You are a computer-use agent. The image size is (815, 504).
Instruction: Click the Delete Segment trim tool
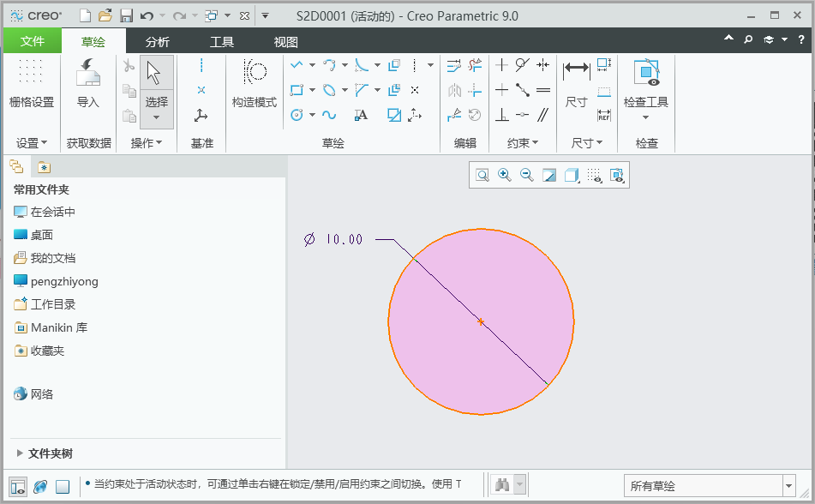pyautogui.click(x=475, y=65)
